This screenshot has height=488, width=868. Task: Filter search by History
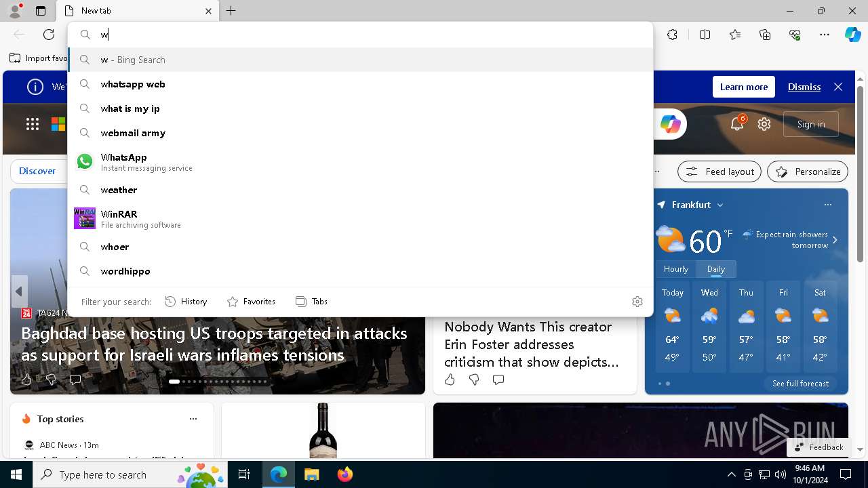tap(186, 302)
